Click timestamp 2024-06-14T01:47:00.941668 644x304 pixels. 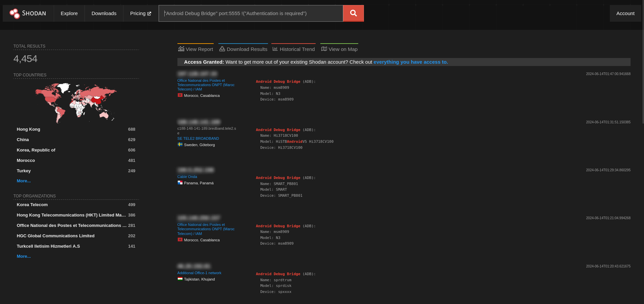[x=608, y=74]
